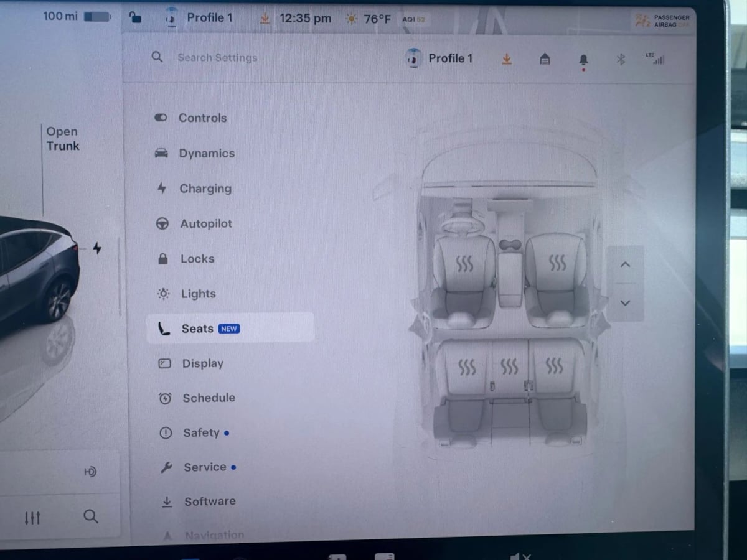
Task: Tap the Open Trunk button
Action: tap(62, 139)
